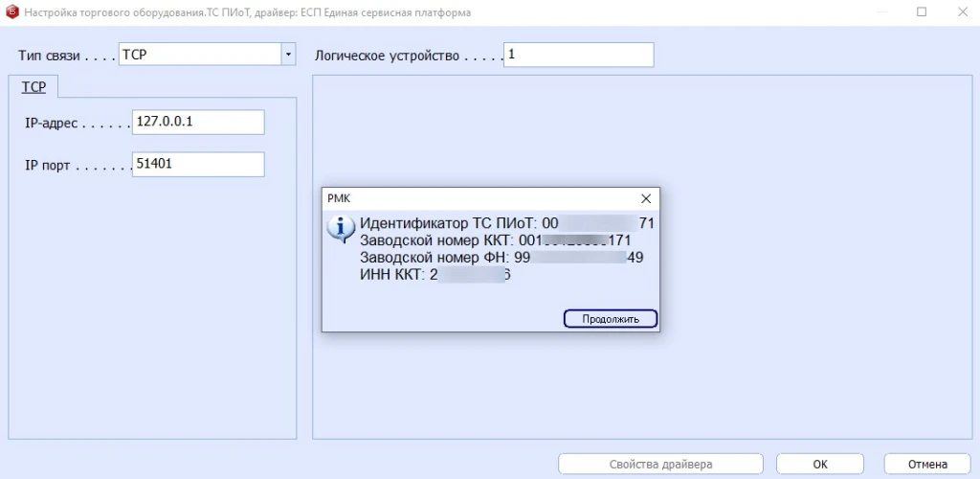Click the ИНН ККТ text line
Viewport: 980px width, 479px height.
[434, 274]
